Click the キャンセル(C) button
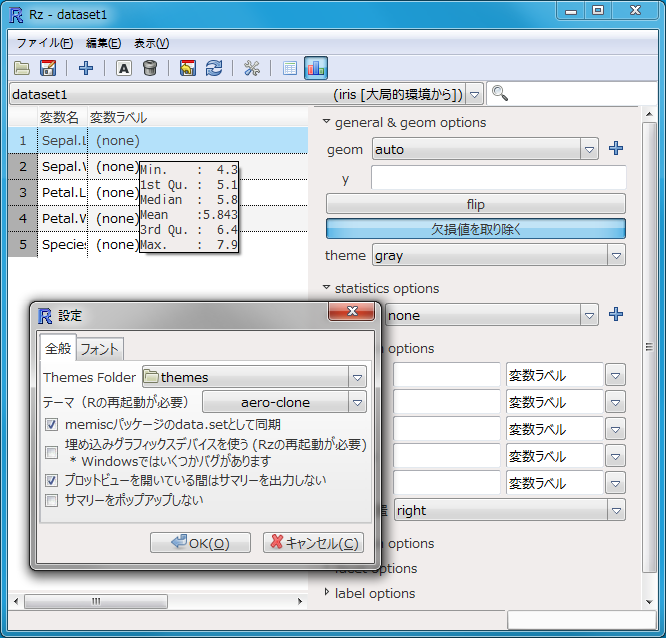 point(313,543)
